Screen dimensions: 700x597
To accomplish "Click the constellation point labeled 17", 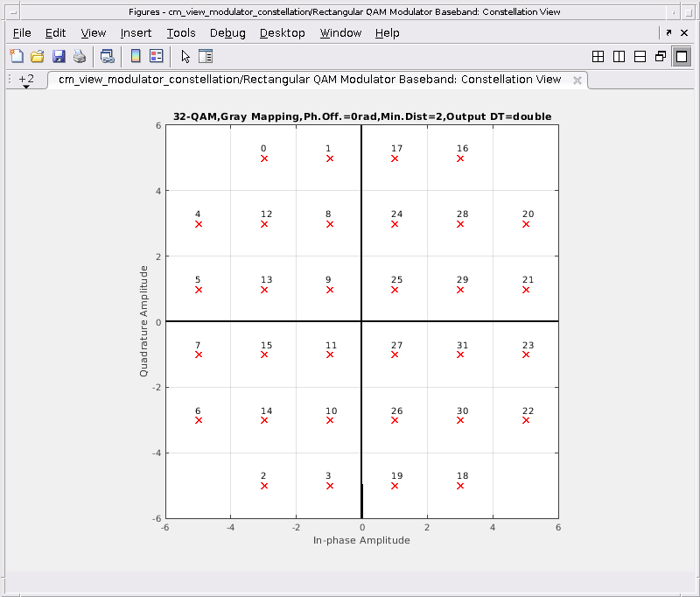I will [x=395, y=158].
